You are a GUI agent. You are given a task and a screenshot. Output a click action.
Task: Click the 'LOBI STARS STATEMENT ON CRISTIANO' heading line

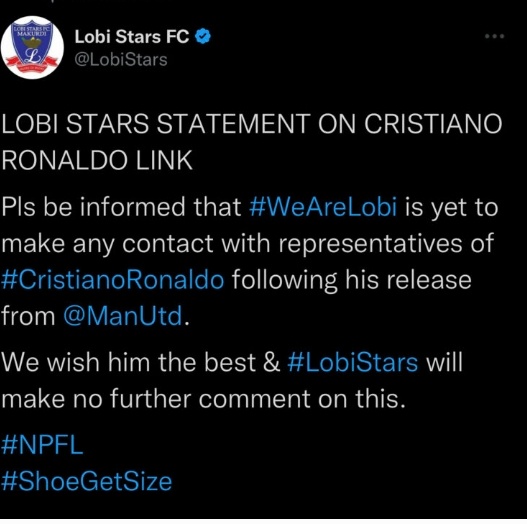(252, 124)
